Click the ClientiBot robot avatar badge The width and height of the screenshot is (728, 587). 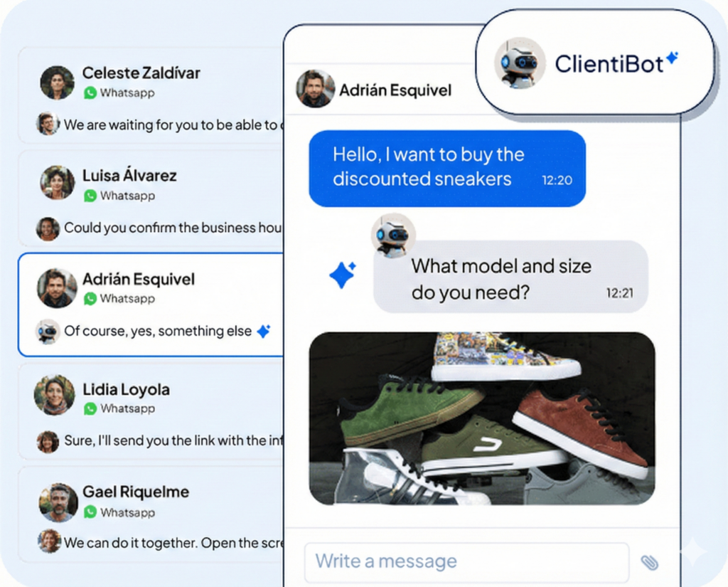coord(519,63)
